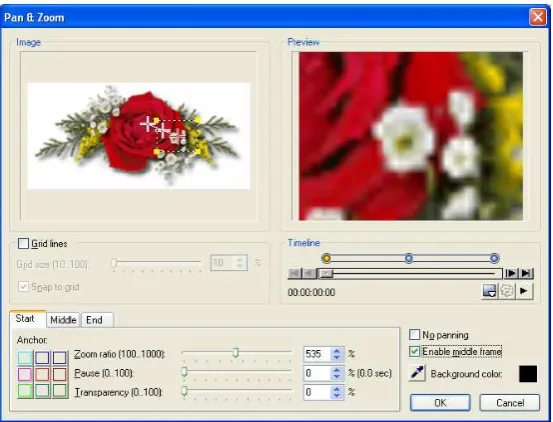The height and width of the screenshot is (422, 553).
Task: Decrease Pause value with down arrow
Action: (337, 377)
